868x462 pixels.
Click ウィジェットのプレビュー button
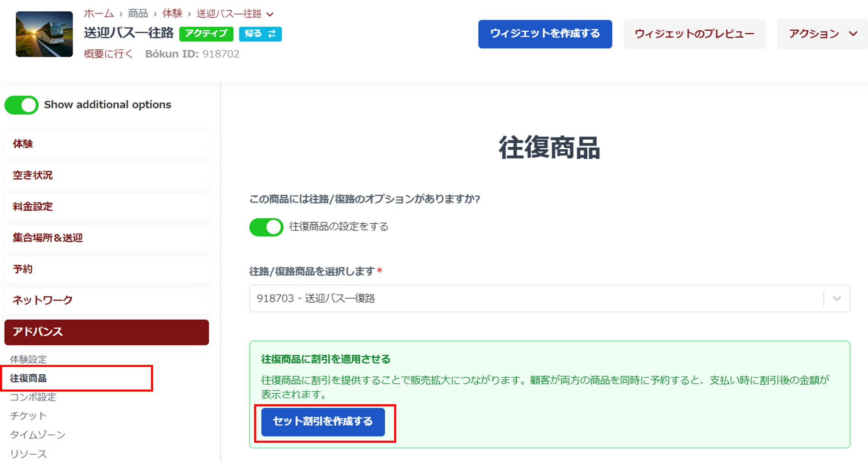coord(694,34)
